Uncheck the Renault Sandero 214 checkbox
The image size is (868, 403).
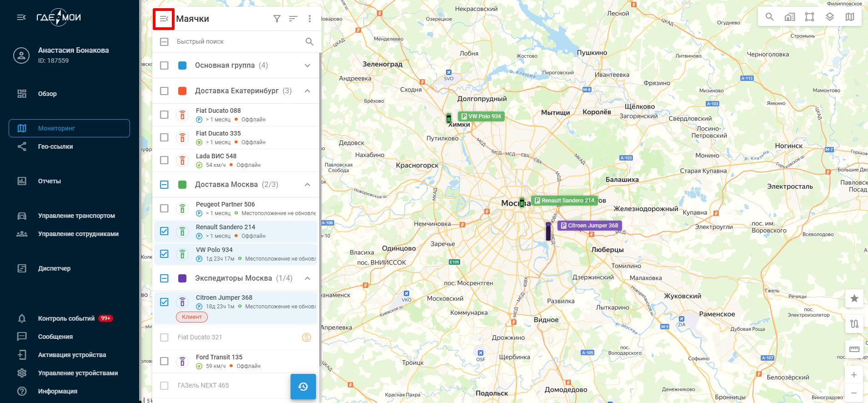point(164,231)
